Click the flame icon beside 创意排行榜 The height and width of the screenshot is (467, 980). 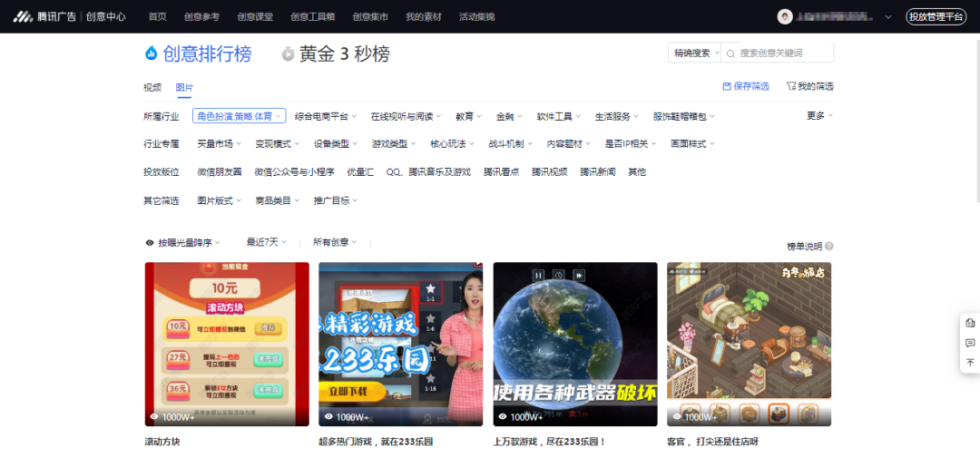pyautogui.click(x=151, y=54)
